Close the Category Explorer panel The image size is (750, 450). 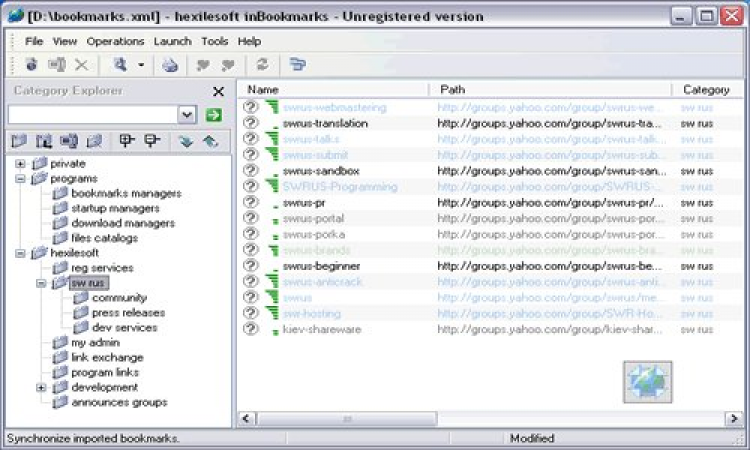point(218,91)
